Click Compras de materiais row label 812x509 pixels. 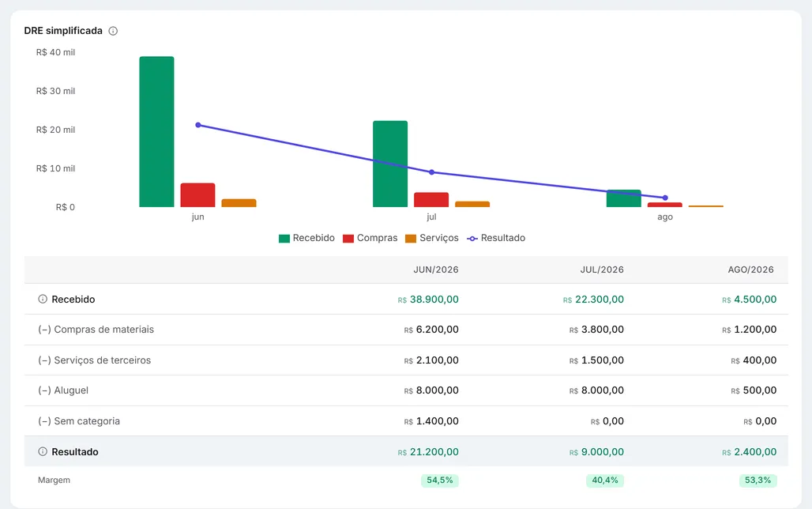coord(96,329)
